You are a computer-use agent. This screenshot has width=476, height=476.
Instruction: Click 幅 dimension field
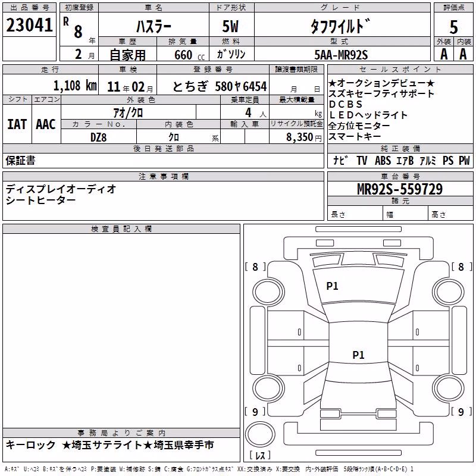(x=406, y=213)
